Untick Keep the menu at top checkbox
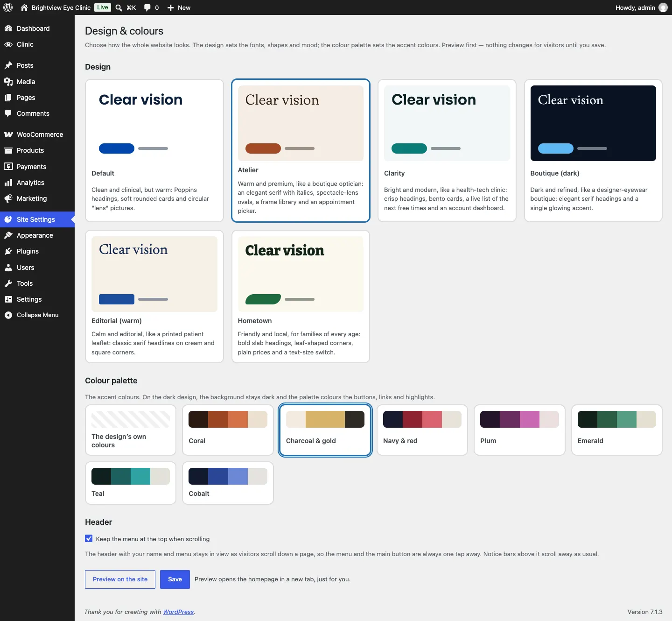672x621 pixels. click(89, 538)
